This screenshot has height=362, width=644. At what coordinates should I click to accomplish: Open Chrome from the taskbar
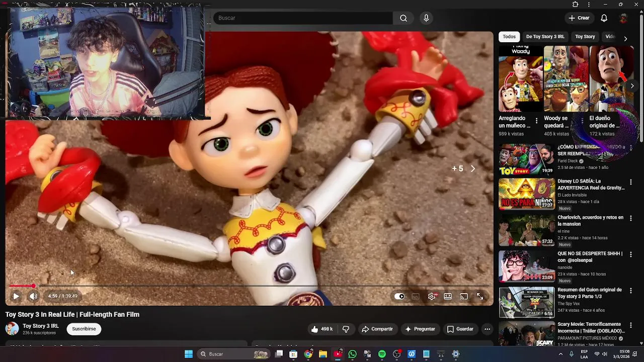tap(308, 354)
